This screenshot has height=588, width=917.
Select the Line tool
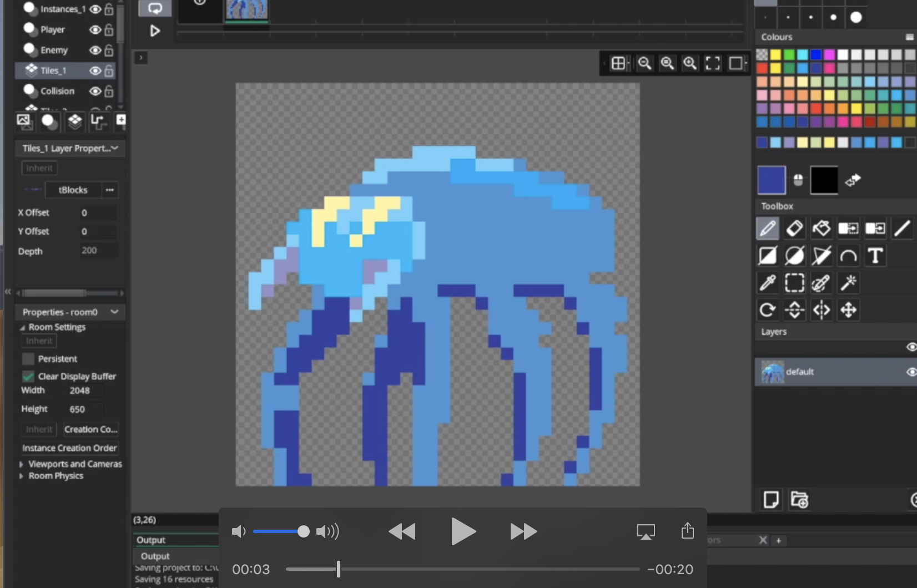pos(902,228)
